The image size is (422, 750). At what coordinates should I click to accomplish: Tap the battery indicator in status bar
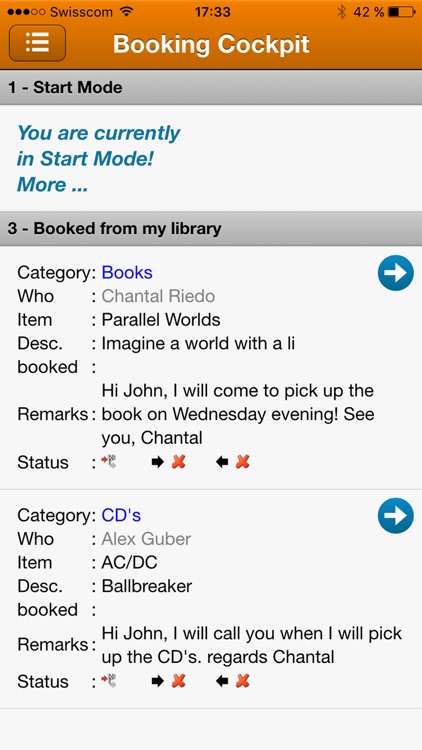(401, 11)
